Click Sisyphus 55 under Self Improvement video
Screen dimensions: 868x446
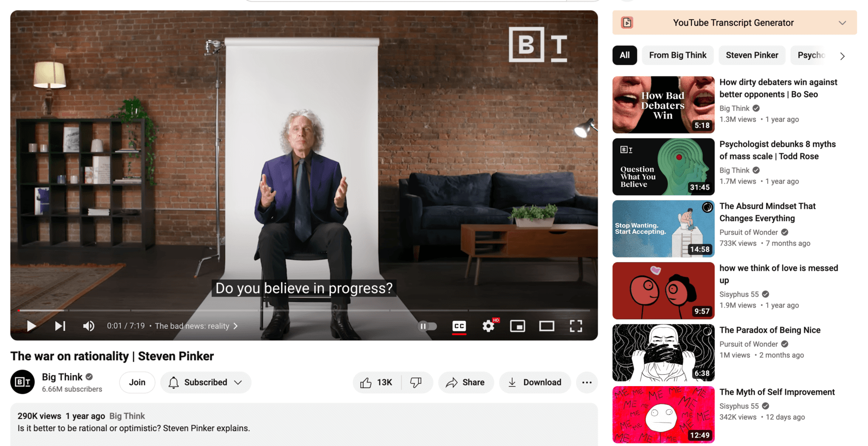[x=739, y=406]
